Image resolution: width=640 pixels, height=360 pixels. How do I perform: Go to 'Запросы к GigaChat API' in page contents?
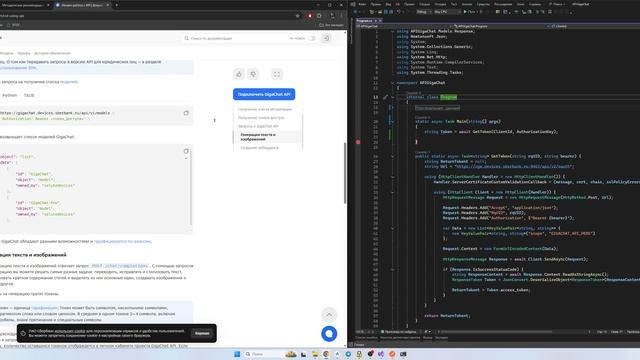click(x=258, y=127)
